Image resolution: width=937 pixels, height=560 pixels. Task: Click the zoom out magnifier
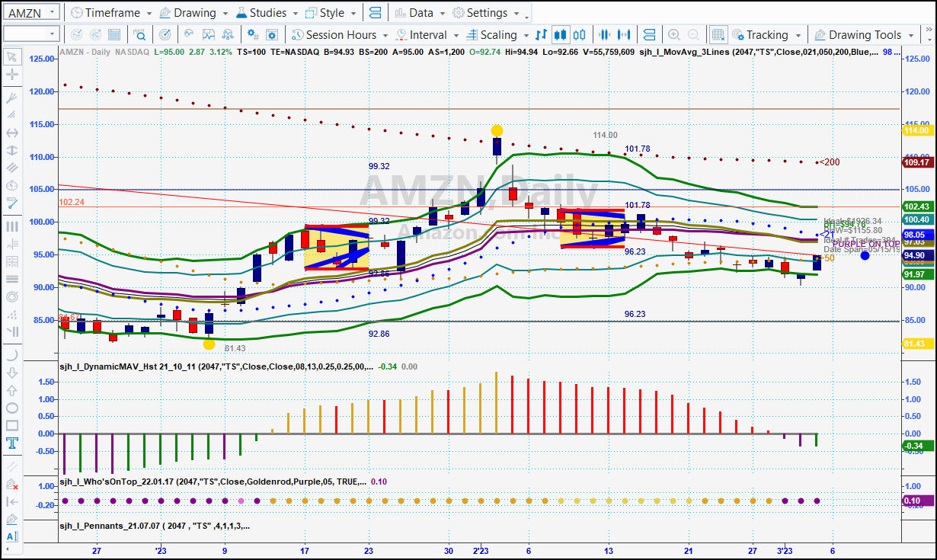(694, 35)
